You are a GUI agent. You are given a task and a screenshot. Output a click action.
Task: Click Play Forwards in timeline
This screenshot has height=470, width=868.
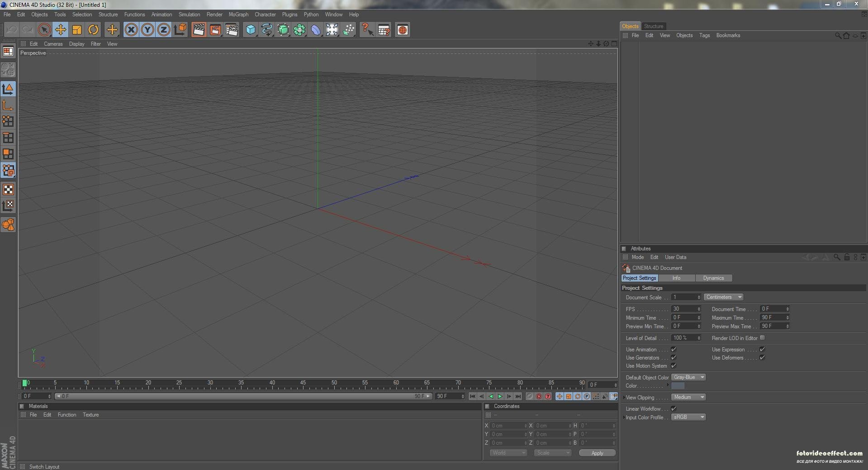coord(500,397)
